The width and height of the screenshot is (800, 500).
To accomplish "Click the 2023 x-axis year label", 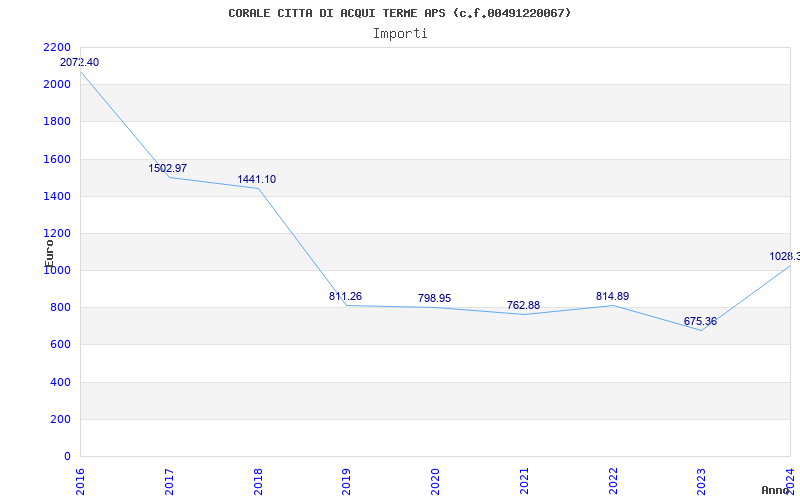I will pyautogui.click(x=702, y=481).
